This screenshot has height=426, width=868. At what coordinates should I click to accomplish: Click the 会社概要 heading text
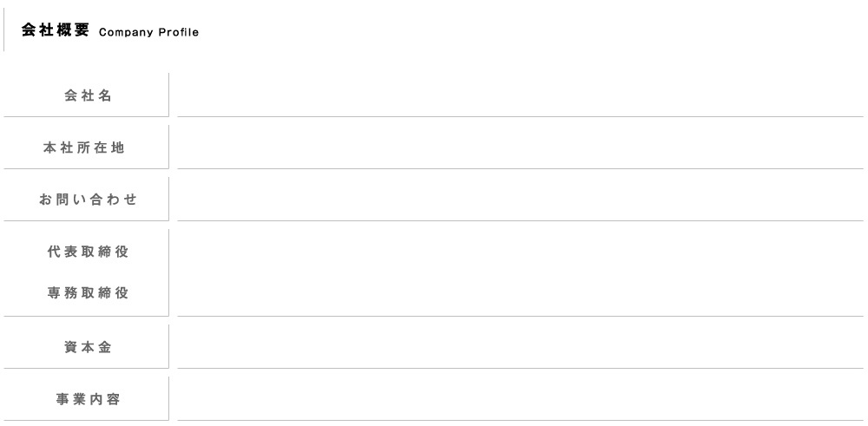click(x=55, y=30)
